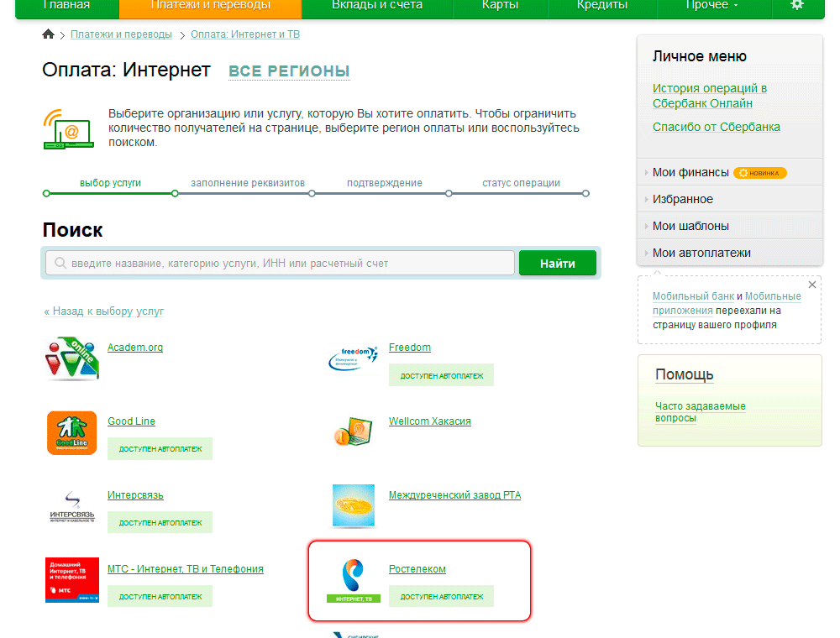Open the Good Line provider icon
Screen dimensions: 840x638
71,432
